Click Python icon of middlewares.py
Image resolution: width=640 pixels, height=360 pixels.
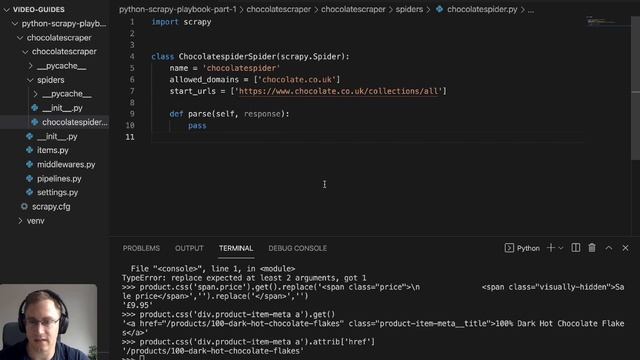point(29,164)
